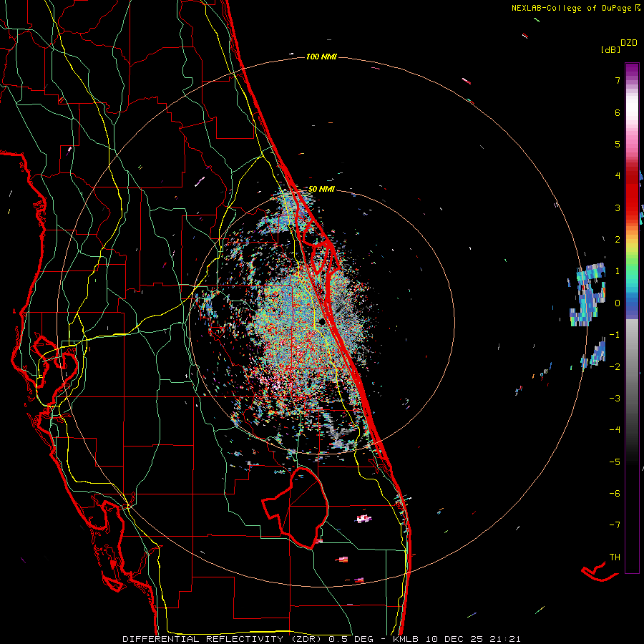Viewport: 644px width, 644px height.
Task: Click the '5' tick label on color scale
Action: tap(618, 144)
